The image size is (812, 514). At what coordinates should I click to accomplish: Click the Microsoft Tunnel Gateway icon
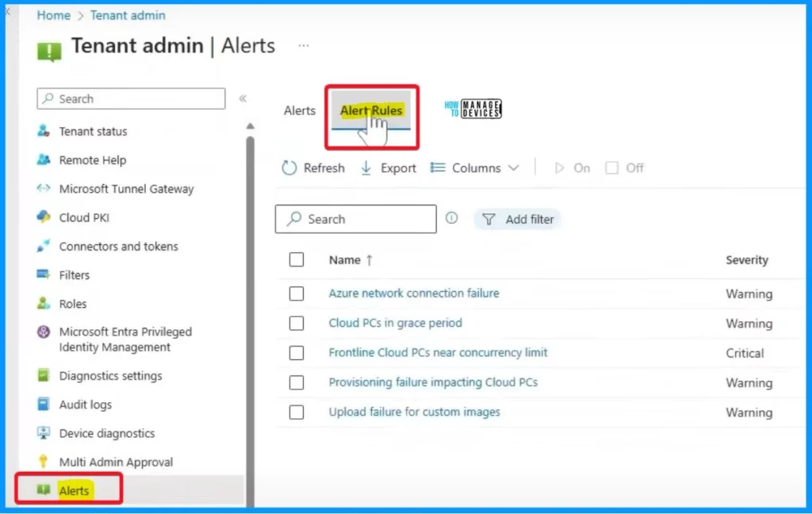(44, 188)
